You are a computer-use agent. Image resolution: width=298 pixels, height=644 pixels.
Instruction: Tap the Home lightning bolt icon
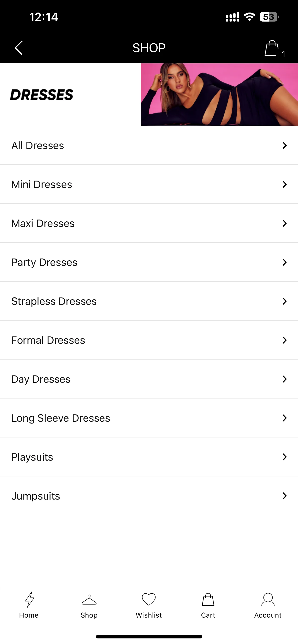[x=29, y=599]
